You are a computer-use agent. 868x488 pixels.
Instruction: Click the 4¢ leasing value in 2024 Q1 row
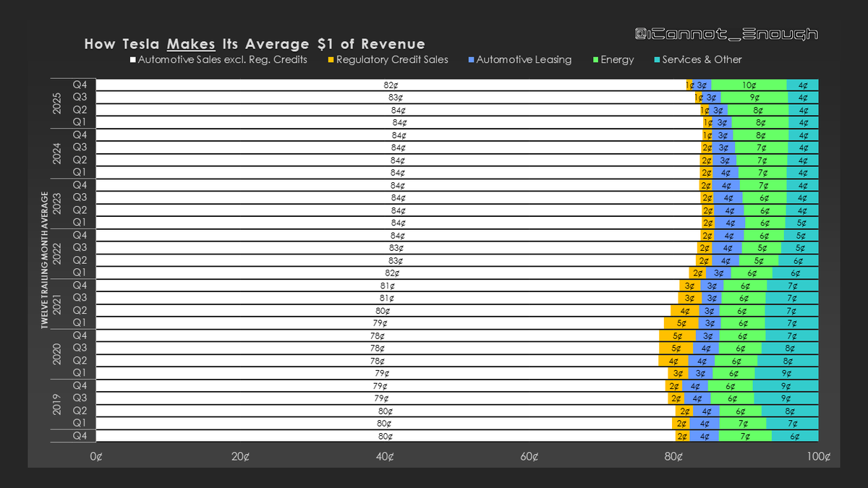(x=726, y=173)
